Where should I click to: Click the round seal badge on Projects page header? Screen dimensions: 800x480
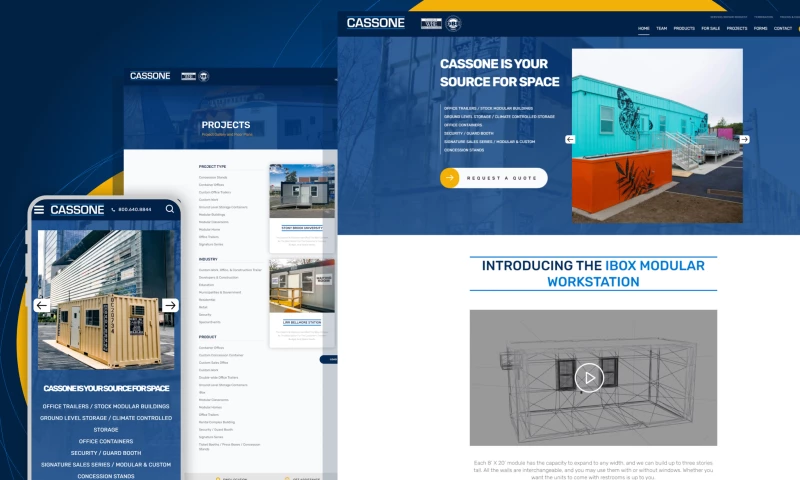pos(204,77)
